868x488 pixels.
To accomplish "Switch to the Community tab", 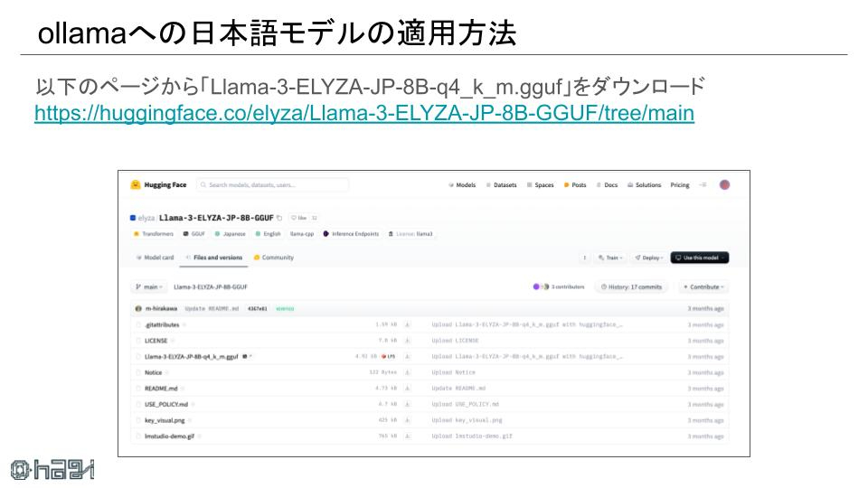I will [x=274, y=258].
